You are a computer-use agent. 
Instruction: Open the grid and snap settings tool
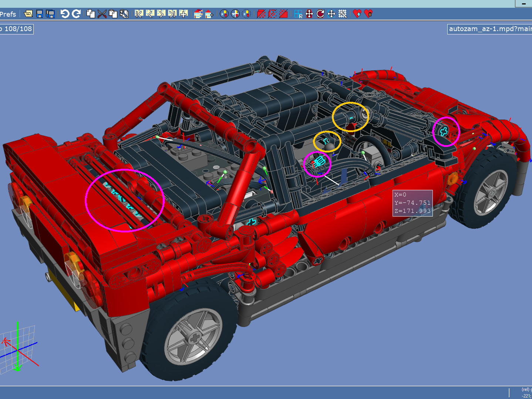tap(343, 14)
